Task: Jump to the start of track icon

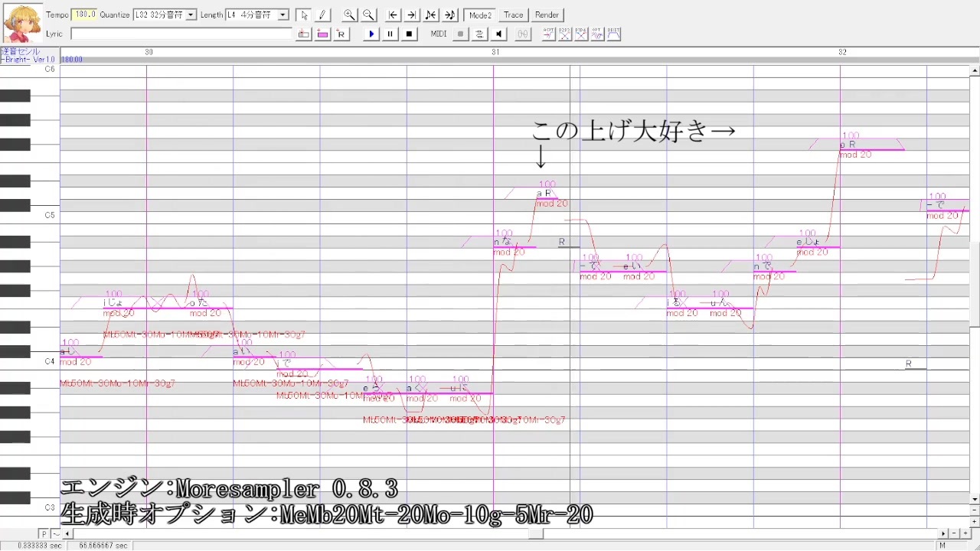Action: click(x=393, y=15)
